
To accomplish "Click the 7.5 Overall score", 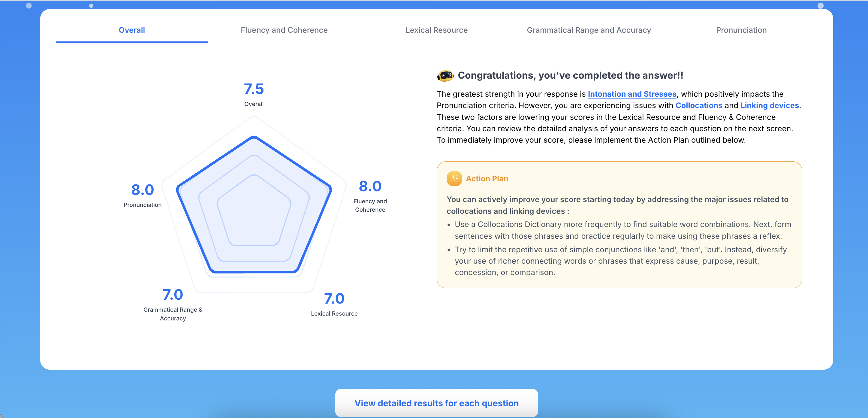I will [254, 89].
